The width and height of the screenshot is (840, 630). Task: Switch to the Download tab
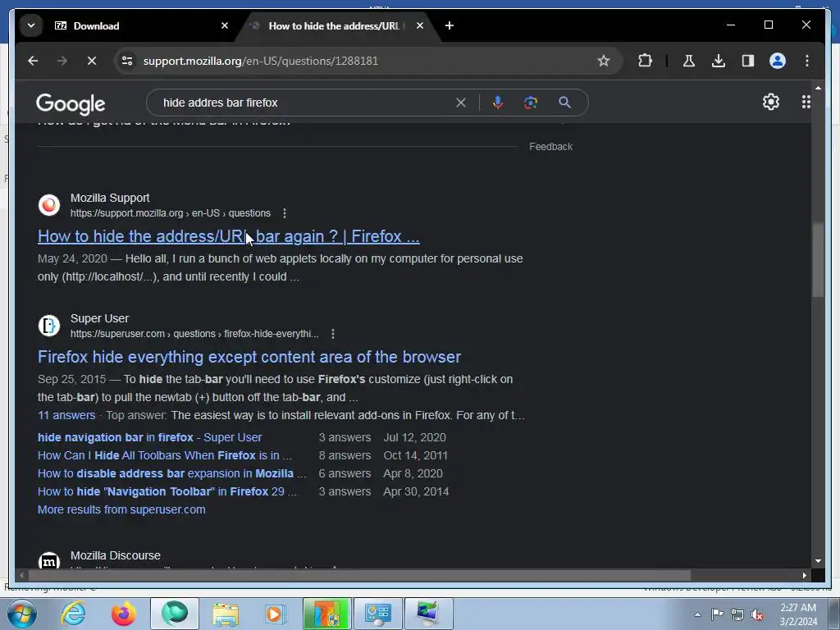139,25
